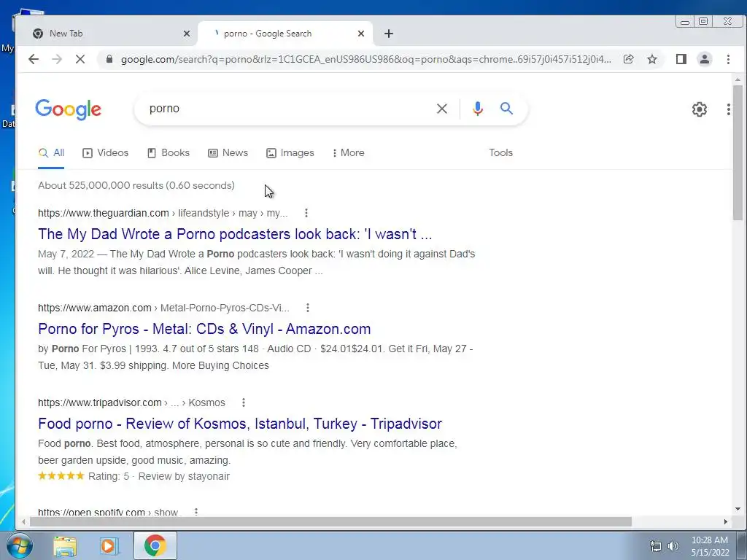Screen dimensions: 747x560
Task: Open Google quick settings gear
Action: tap(700, 109)
